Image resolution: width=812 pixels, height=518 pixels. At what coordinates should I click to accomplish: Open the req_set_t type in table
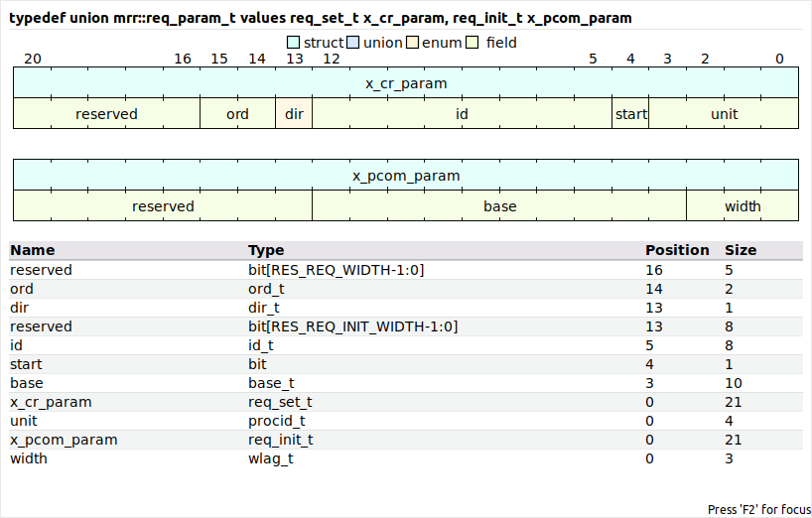coord(280,402)
